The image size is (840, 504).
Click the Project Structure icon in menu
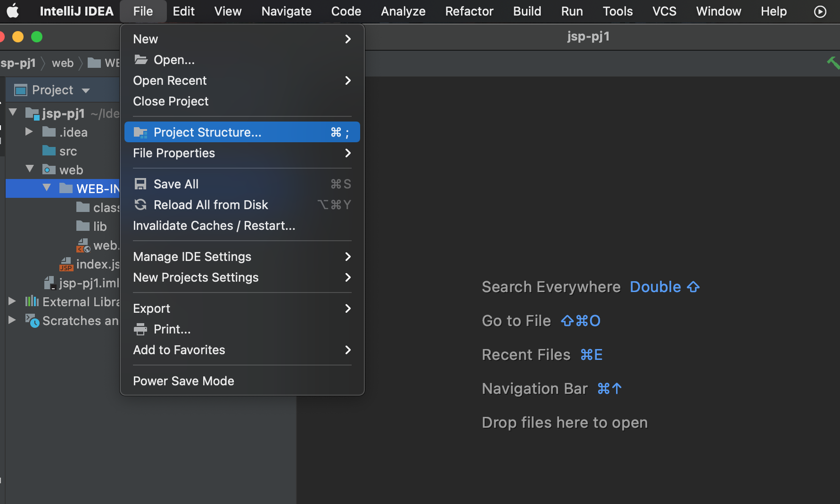(x=140, y=132)
